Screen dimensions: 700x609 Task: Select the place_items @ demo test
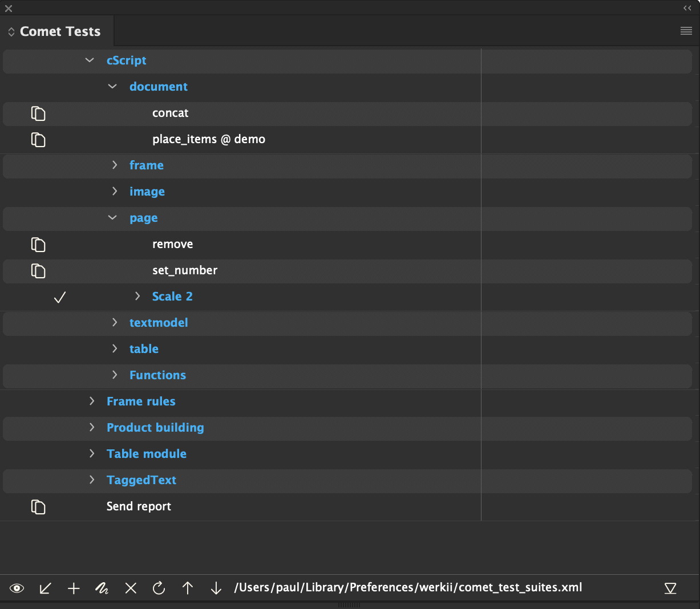[x=347, y=140]
